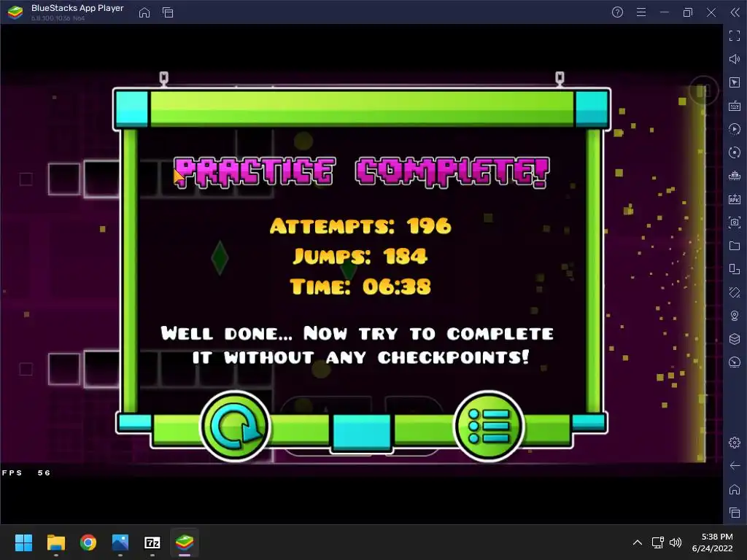Click the Windows volume tray icon
Viewport: 747px width, 560px height.
point(676,542)
